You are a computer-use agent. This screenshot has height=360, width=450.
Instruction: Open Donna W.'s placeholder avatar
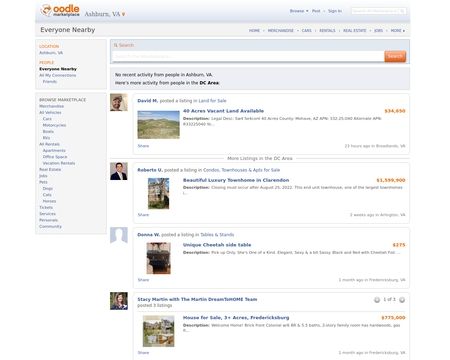coord(119,236)
